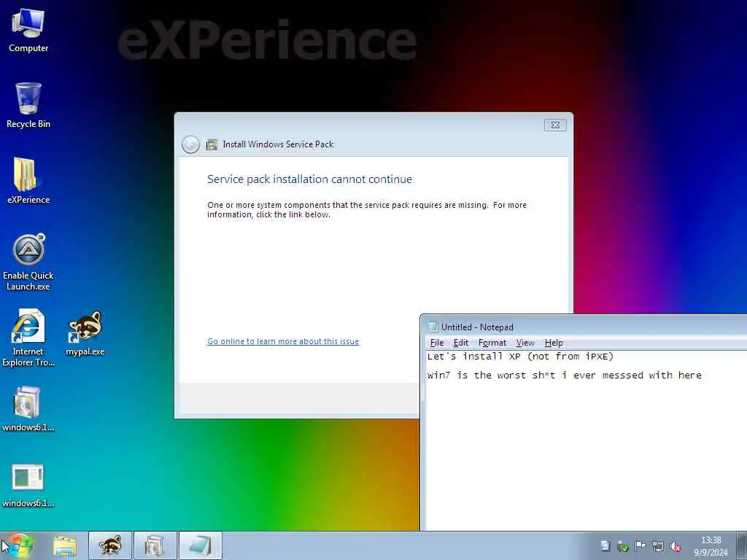Viewport: 747px width, 560px height.
Task: Click the taskbar clock showing 13:38
Action: (711, 546)
